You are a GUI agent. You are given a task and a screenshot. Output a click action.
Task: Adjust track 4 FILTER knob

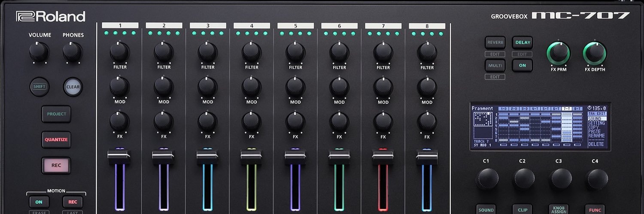pyautogui.click(x=252, y=52)
